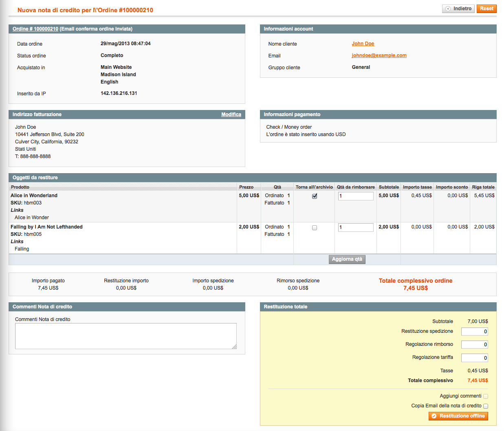Uncheck Torna all'archivio for Alice in Wonderland
This screenshot has height=431, width=504.
pos(314,196)
